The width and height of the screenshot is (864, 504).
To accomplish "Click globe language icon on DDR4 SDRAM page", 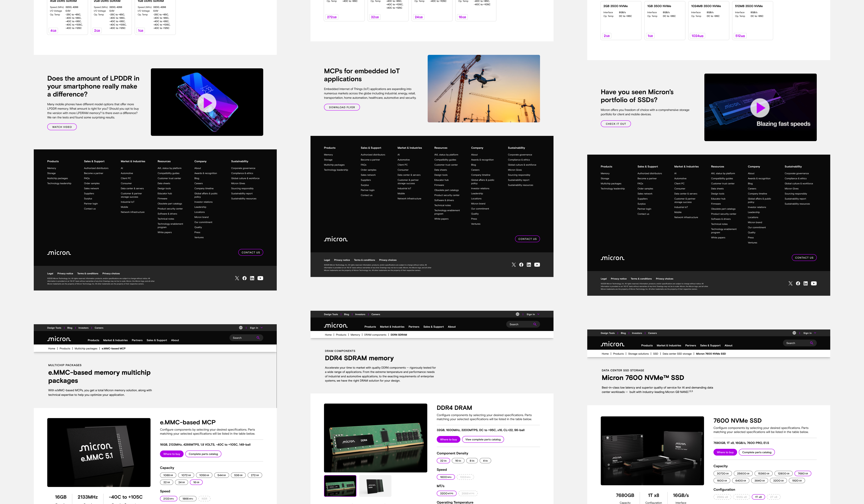I will tap(517, 314).
